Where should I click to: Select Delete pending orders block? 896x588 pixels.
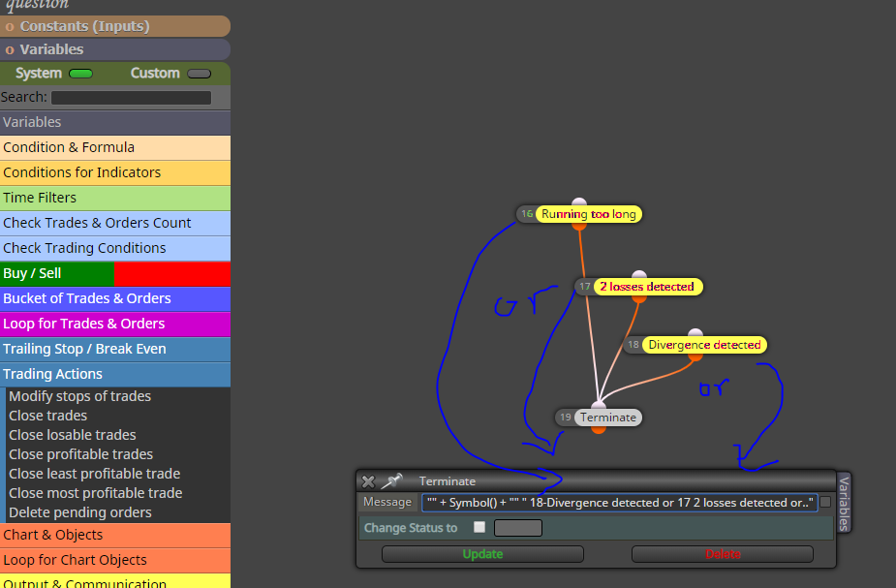tap(80, 513)
